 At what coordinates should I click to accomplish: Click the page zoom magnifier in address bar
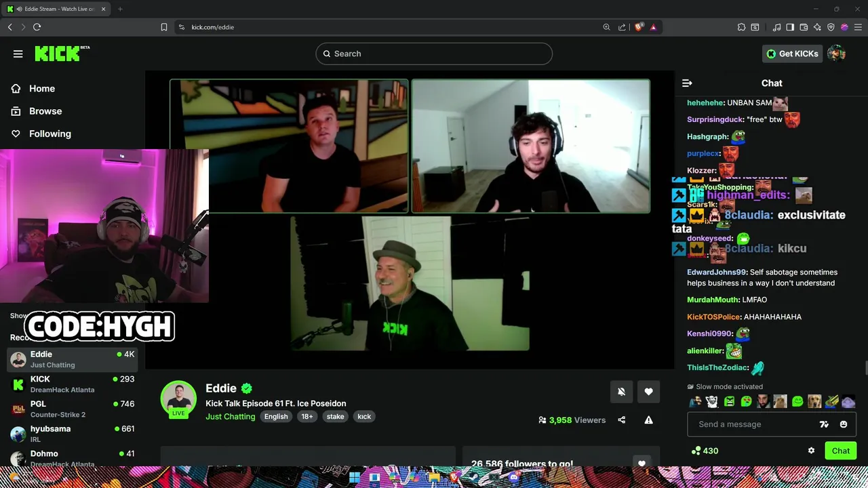[x=606, y=27]
